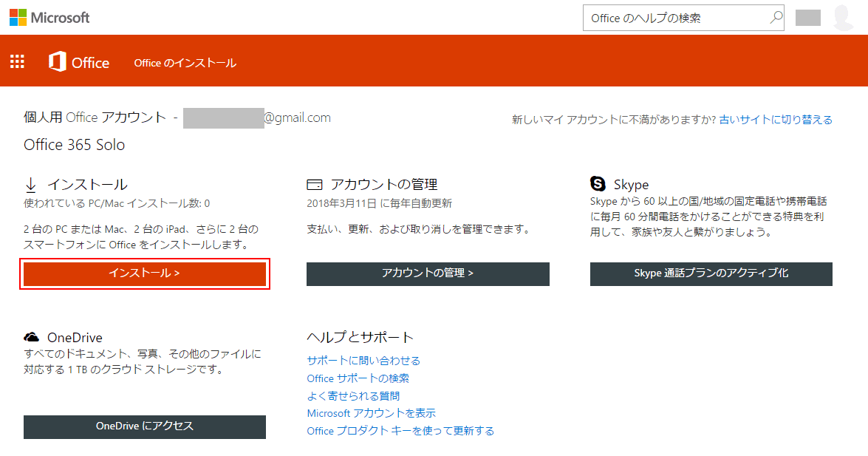Click the credit card icon beside アカウントの管理
This screenshot has height=456, width=868.
click(315, 185)
